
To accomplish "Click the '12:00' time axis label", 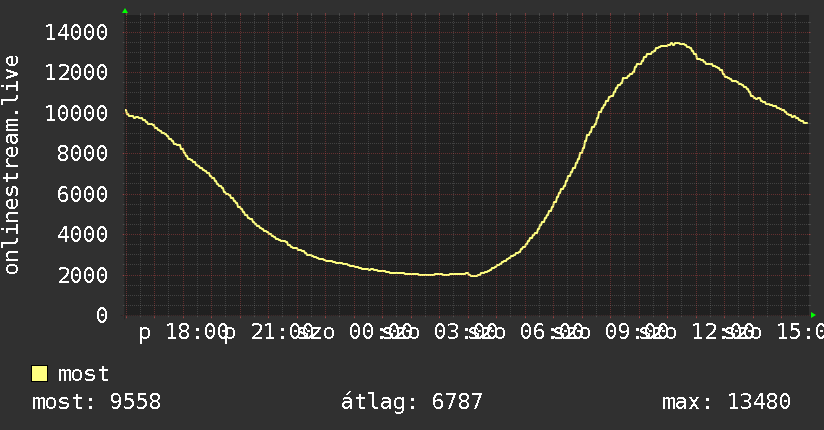I will 722,332.
